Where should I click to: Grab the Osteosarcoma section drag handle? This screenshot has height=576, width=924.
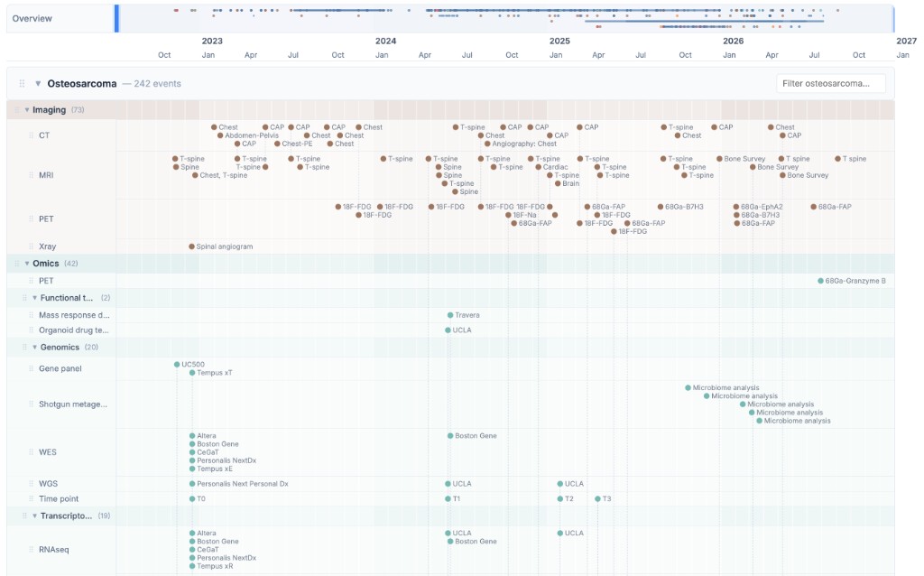click(22, 84)
